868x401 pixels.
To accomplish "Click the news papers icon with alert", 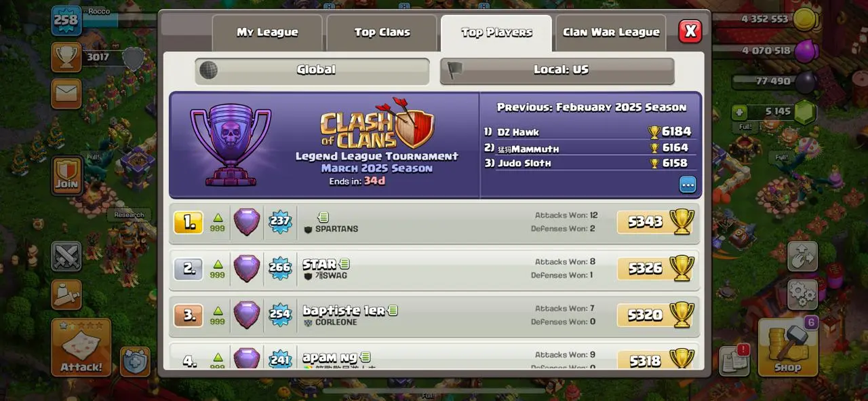I will pos(734,361).
